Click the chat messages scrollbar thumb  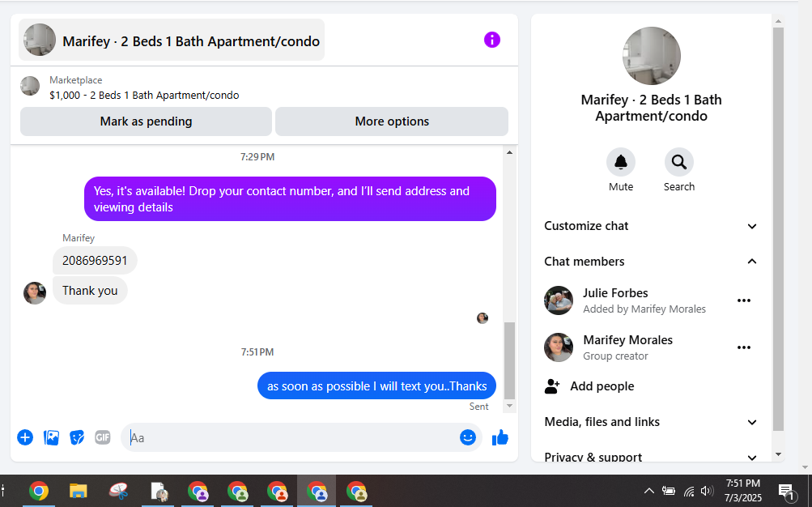[509, 361]
